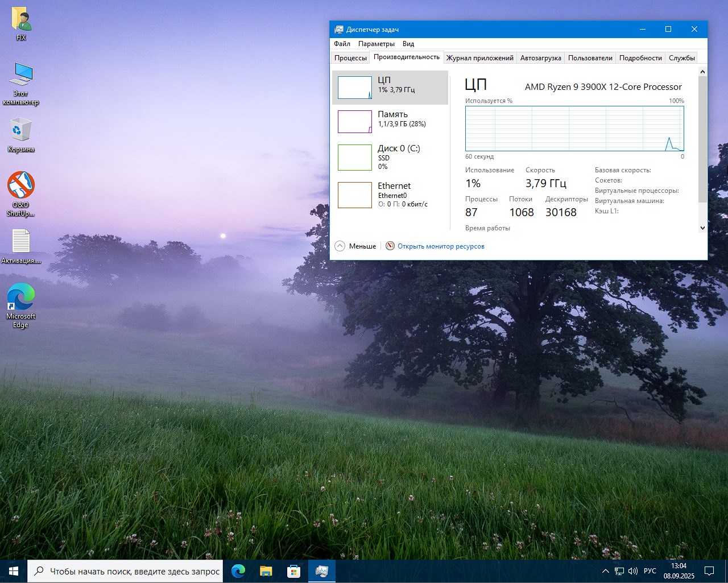Click Microsoft Edge icon in taskbar
This screenshot has width=728, height=583.
point(238,571)
